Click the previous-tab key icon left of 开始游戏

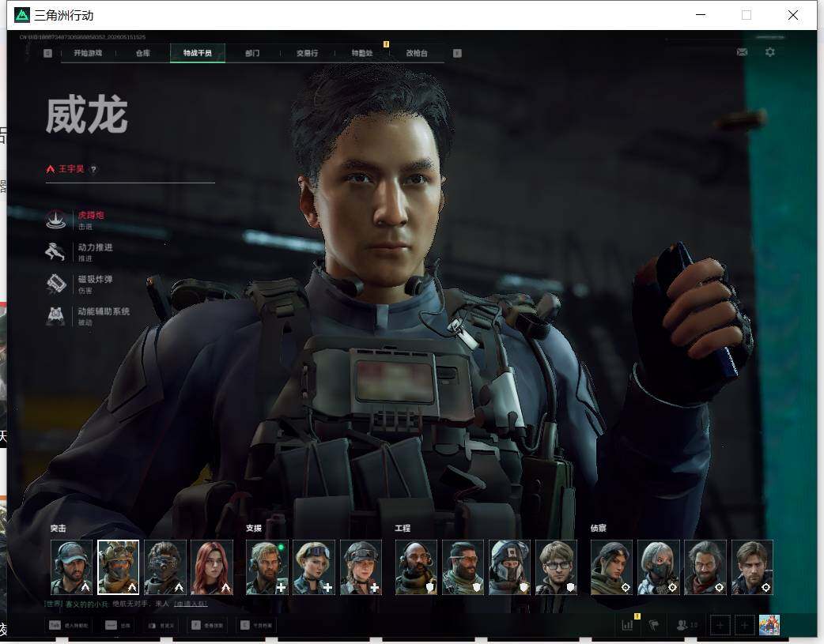pos(47,53)
